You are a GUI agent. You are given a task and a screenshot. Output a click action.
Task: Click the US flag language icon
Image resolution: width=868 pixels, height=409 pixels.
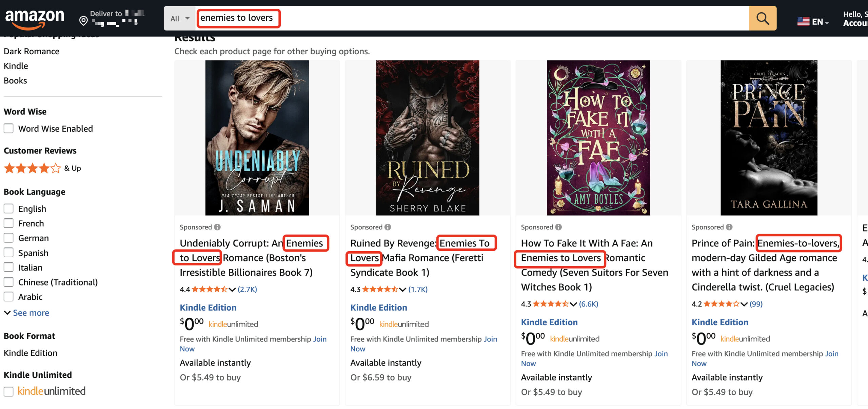(803, 22)
